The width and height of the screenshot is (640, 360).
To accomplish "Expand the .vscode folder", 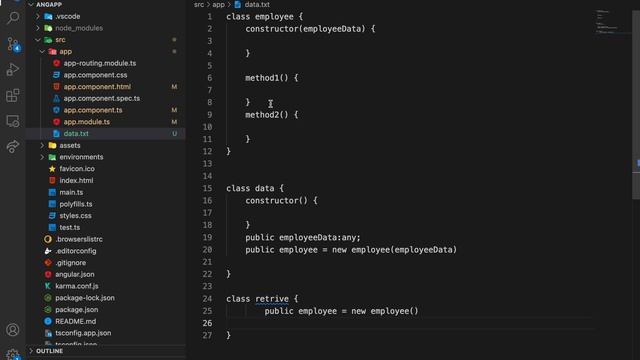I will click(38, 16).
